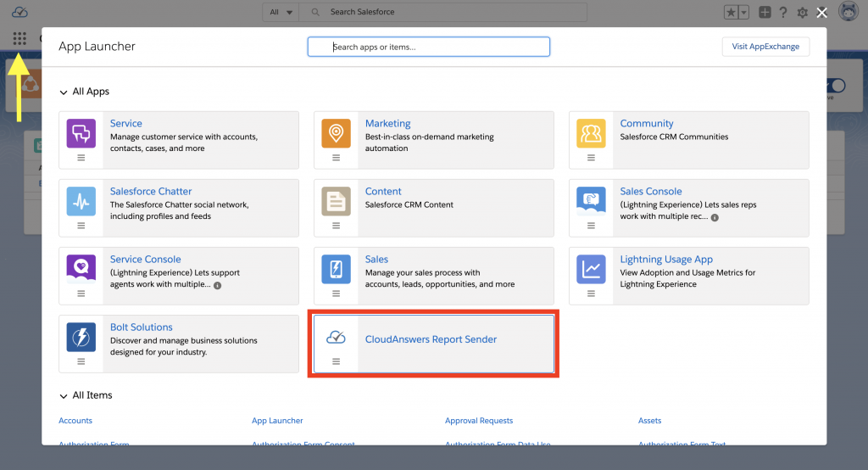Viewport: 868px width, 470px height.
Task: Open the Bolt Solutions link
Action: point(142,327)
